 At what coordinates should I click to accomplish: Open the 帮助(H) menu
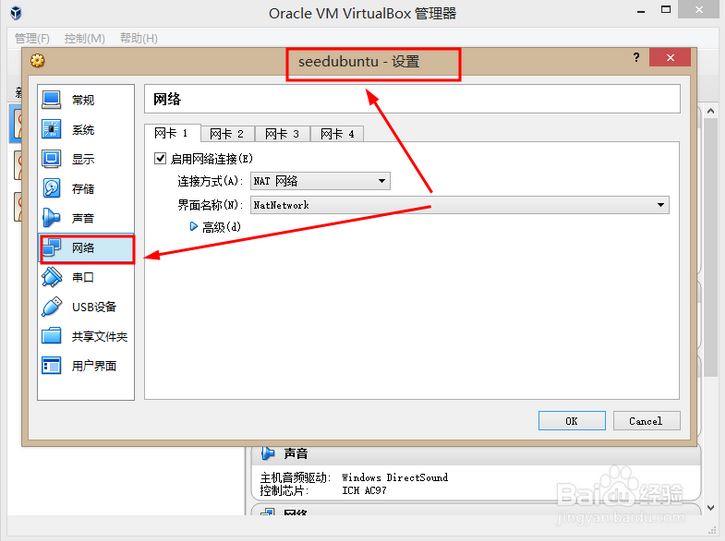[139, 38]
